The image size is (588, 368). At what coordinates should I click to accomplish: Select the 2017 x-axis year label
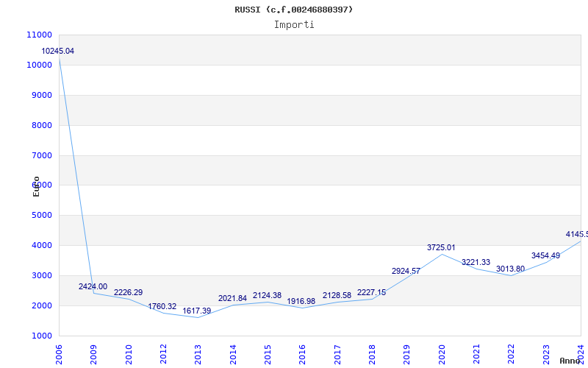click(337, 355)
